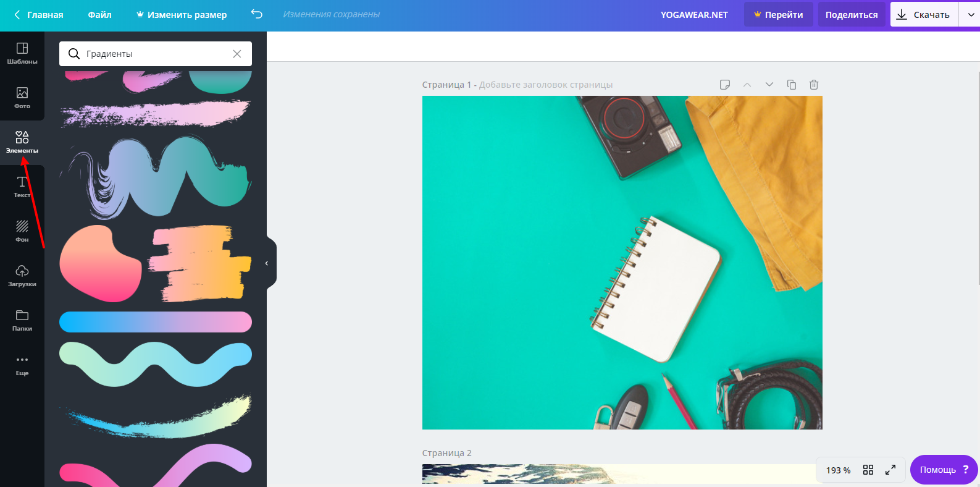Click the YOGAWEAR.NET design title
This screenshot has width=980, height=487.
[x=694, y=15]
